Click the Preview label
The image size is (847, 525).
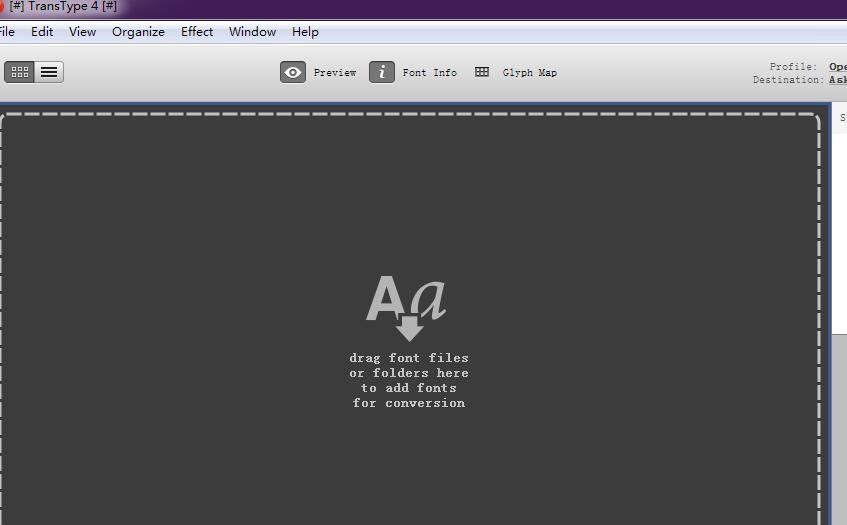335,72
